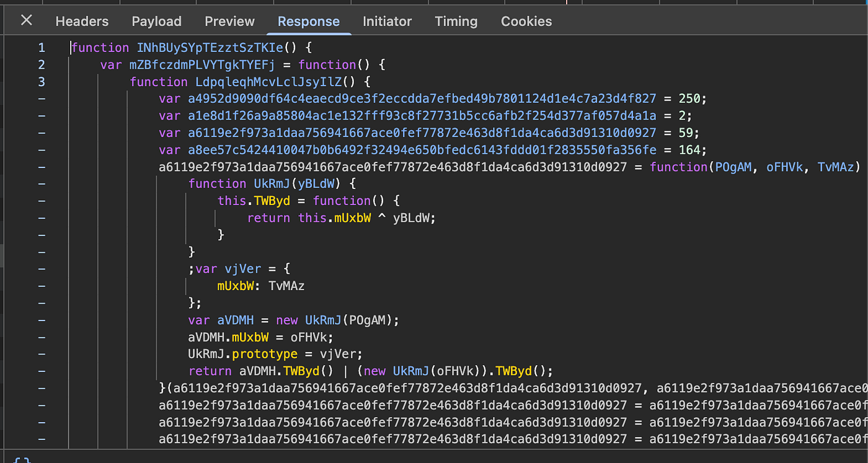Click 'aVDMH.mUxbW = oFHVk;' line
Viewport: 868px width, 463px height.
[x=261, y=337]
